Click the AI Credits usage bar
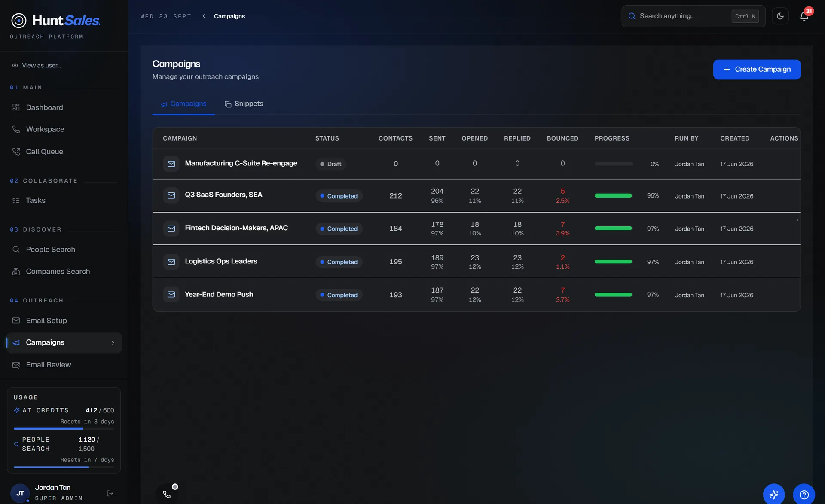The width and height of the screenshot is (825, 504). click(64, 428)
